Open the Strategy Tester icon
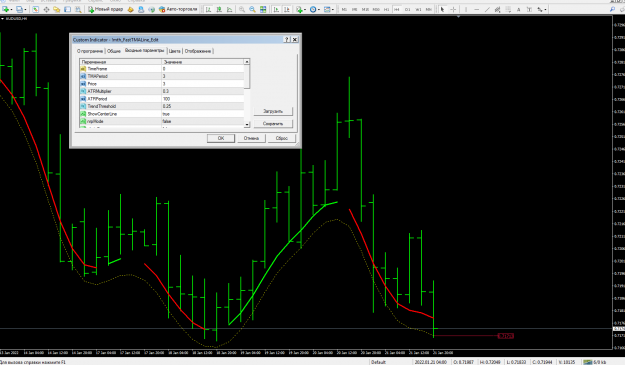The height and width of the screenshot is (365, 625). [78, 9]
